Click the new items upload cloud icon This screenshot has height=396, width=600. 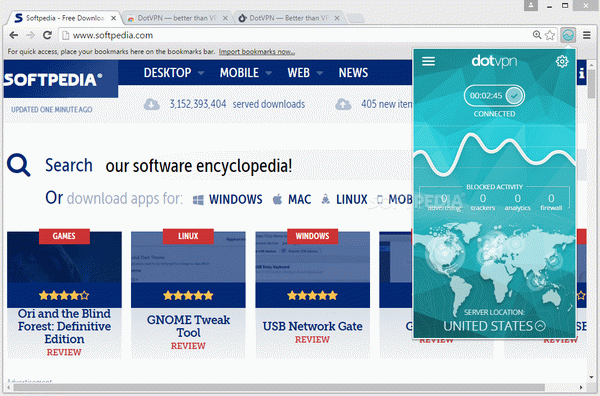pyautogui.click(x=343, y=104)
